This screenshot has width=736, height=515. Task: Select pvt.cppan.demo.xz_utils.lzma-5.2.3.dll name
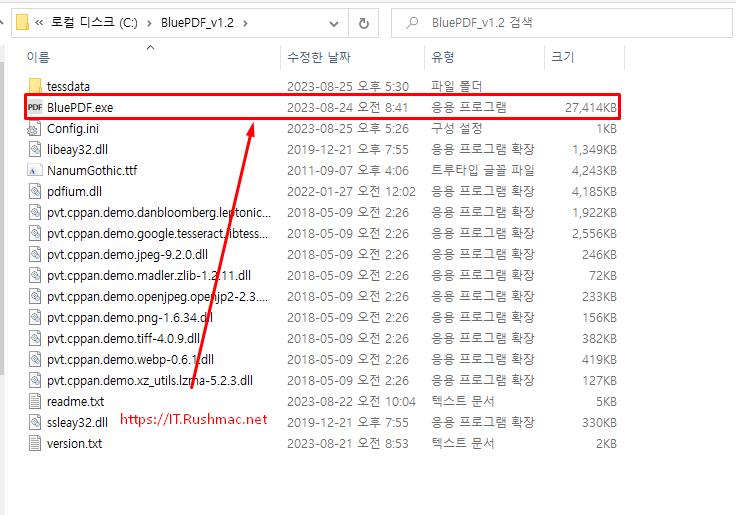(150, 380)
